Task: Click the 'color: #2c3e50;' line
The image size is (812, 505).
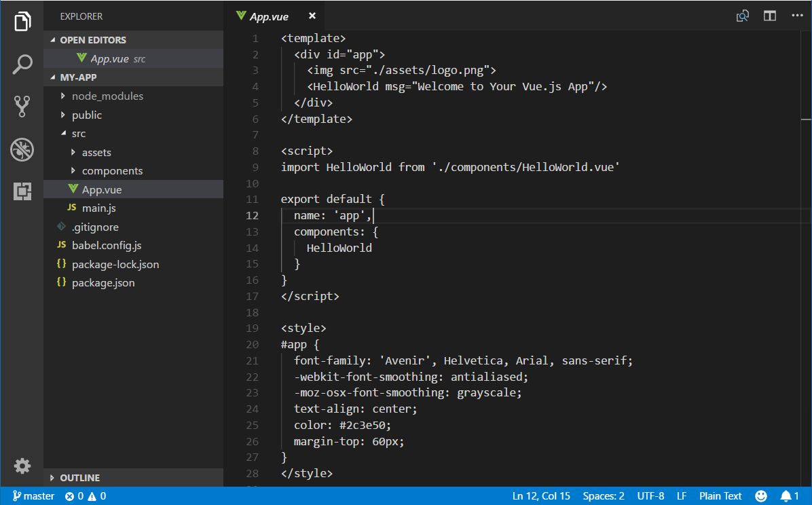Action: [342, 425]
